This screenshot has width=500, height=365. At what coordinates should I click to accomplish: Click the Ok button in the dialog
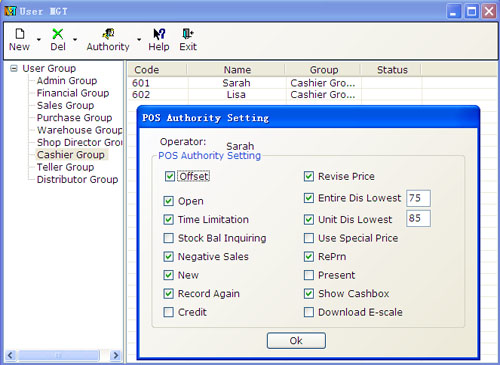tap(296, 341)
